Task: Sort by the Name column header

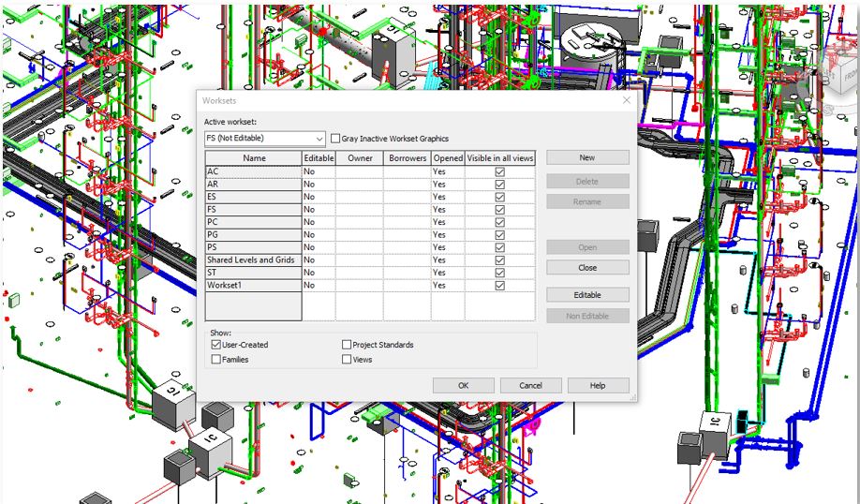Action: [254, 158]
